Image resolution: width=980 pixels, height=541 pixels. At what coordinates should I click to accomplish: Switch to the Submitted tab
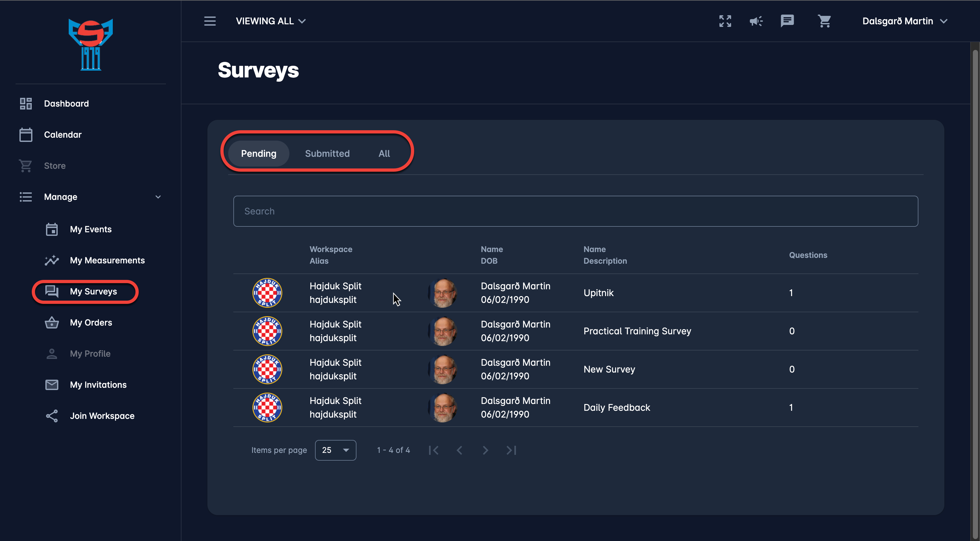click(x=327, y=154)
